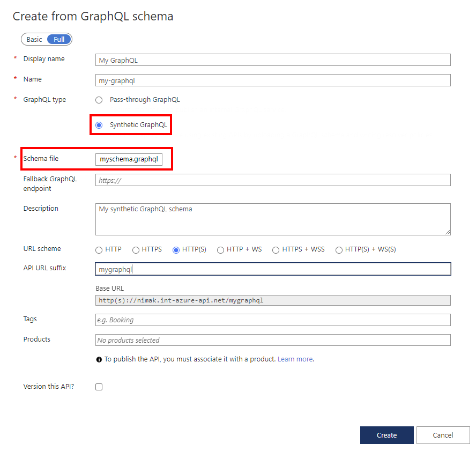Enable the Version this API checkbox

tap(99, 386)
